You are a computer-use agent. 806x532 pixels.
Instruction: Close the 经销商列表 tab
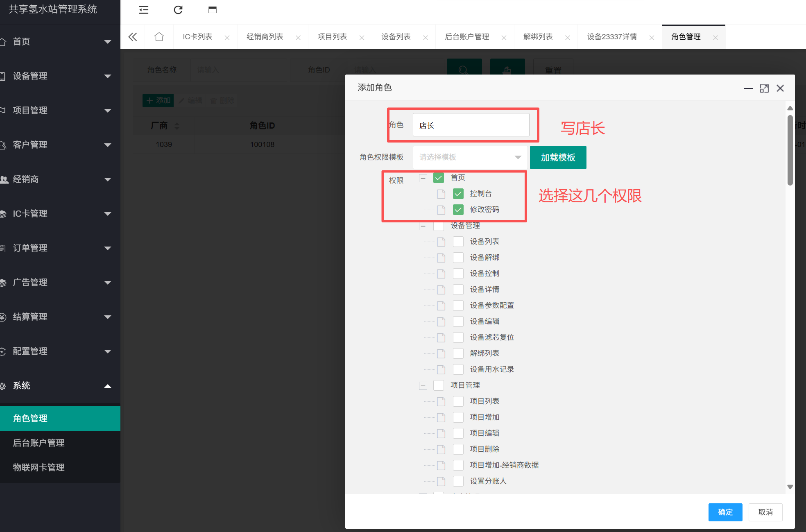[x=298, y=38]
